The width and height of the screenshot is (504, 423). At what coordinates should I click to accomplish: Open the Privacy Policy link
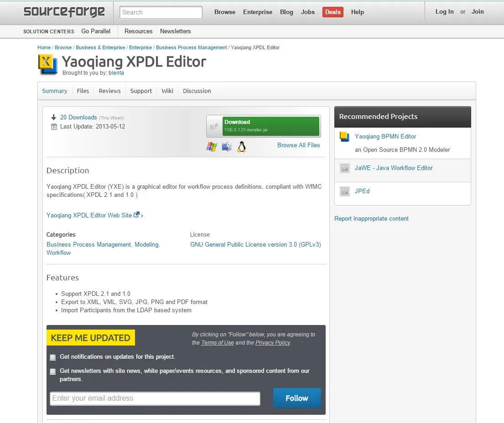(x=273, y=343)
